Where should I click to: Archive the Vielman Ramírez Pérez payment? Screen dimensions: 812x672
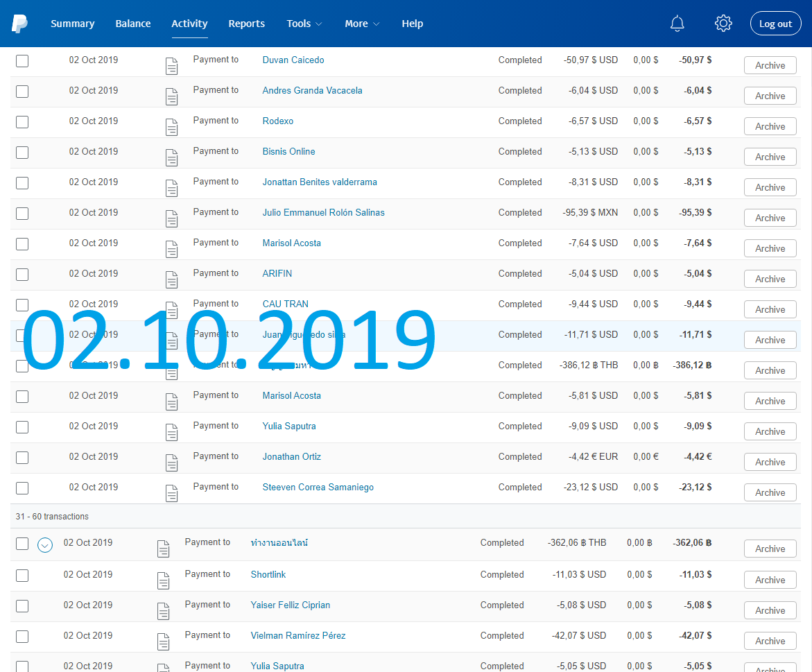(770, 641)
